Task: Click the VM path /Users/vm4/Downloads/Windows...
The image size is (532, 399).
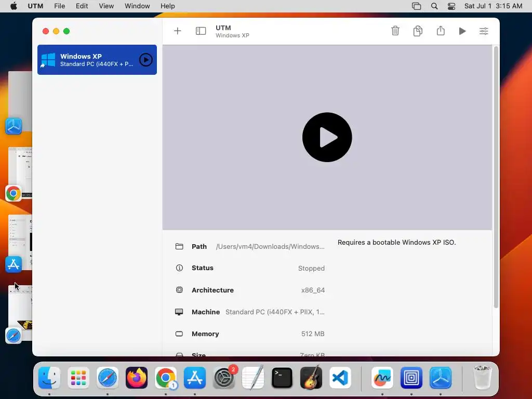Action: pyautogui.click(x=270, y=247)
